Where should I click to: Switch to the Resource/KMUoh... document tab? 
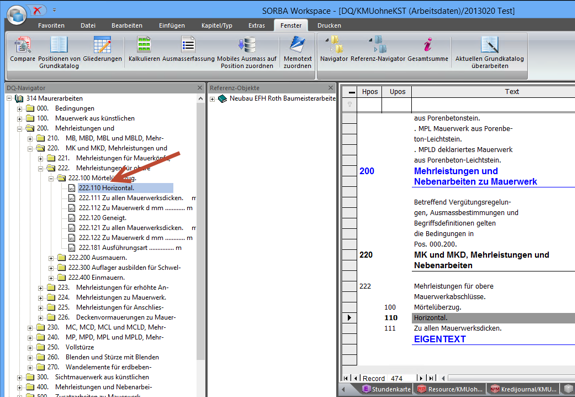click(x=451, y=389)
